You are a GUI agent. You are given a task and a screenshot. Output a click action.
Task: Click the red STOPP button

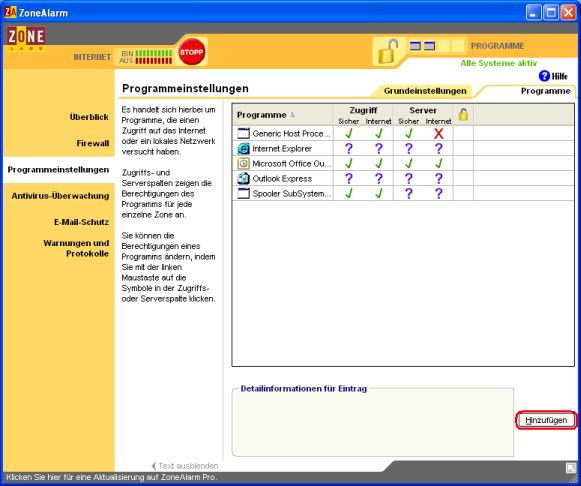191,52
